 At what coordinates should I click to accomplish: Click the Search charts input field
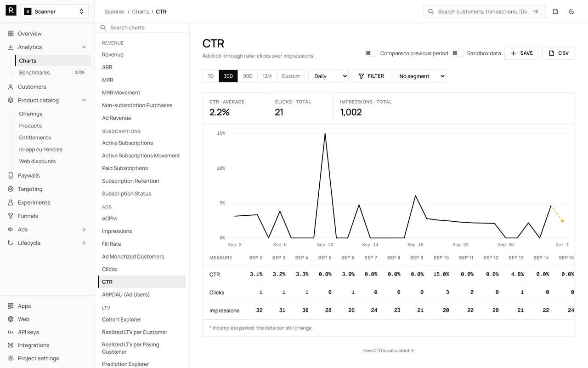point(142,28)
